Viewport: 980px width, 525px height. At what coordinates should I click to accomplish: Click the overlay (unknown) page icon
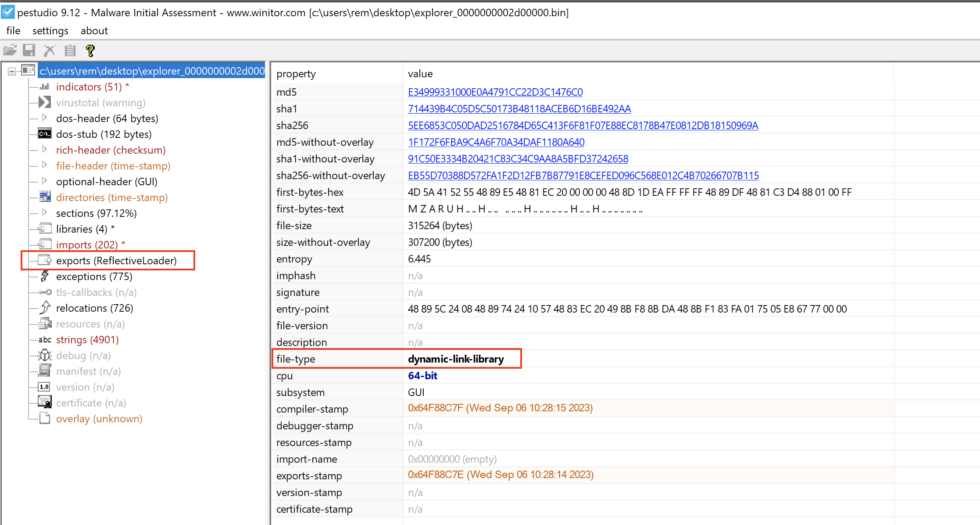(x=45, y=418)
